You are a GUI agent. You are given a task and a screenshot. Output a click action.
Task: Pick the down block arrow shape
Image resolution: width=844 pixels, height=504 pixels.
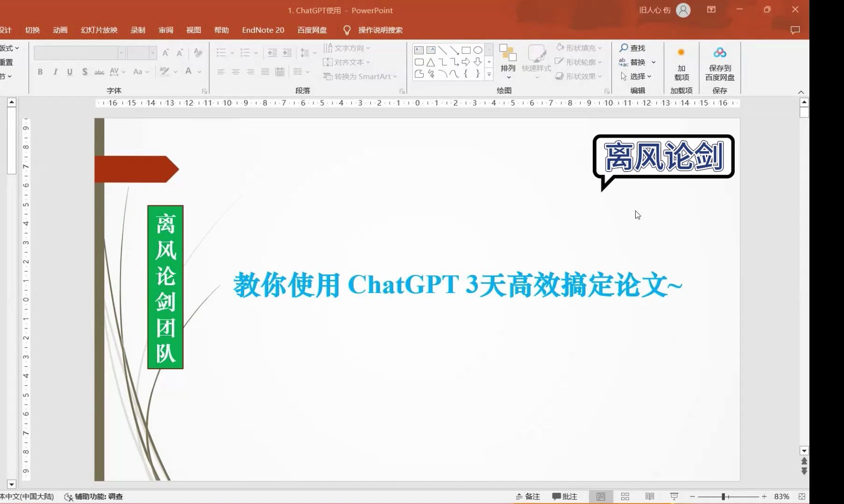[477, 62]
